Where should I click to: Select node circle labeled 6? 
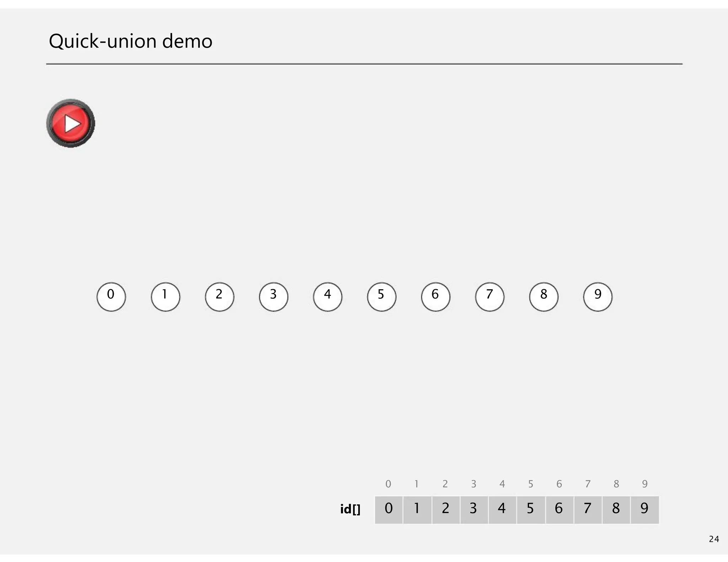[x=435, y=297]
